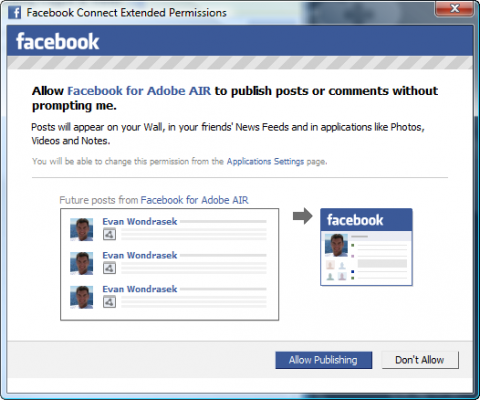Click third Evan Wondrasek name link

(x=140, y=289)
